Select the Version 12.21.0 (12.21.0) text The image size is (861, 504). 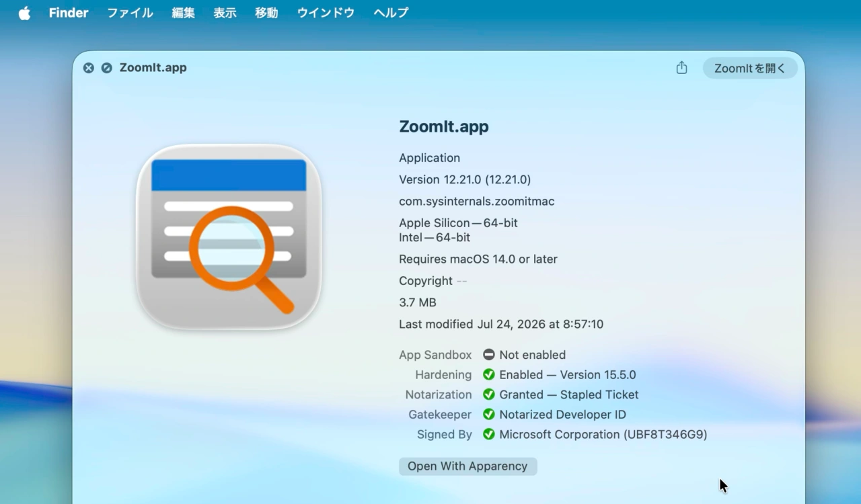465,179
